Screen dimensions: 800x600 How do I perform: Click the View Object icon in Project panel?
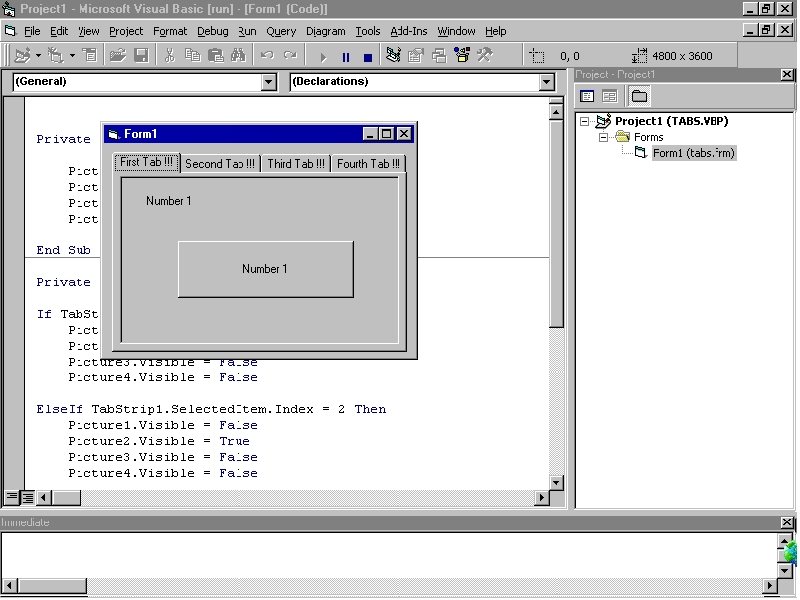click(609, 96)
